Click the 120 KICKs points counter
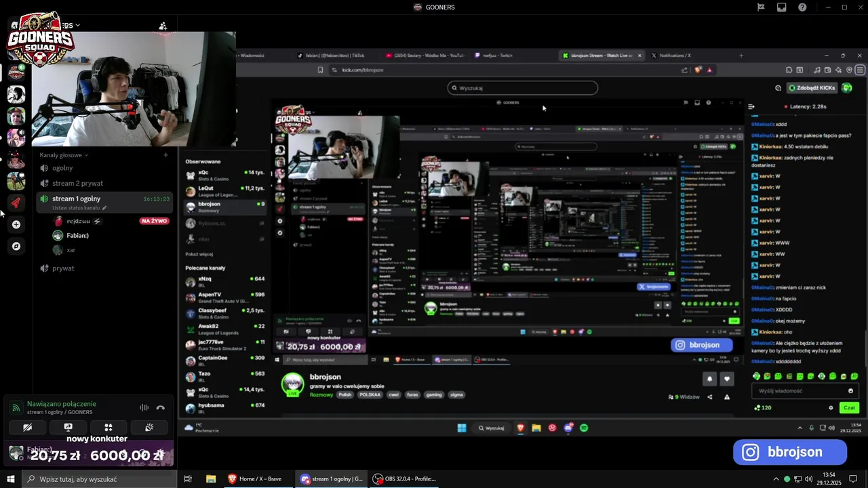The image size is (868, 488). pyautogui.click(x=763, y=408)
